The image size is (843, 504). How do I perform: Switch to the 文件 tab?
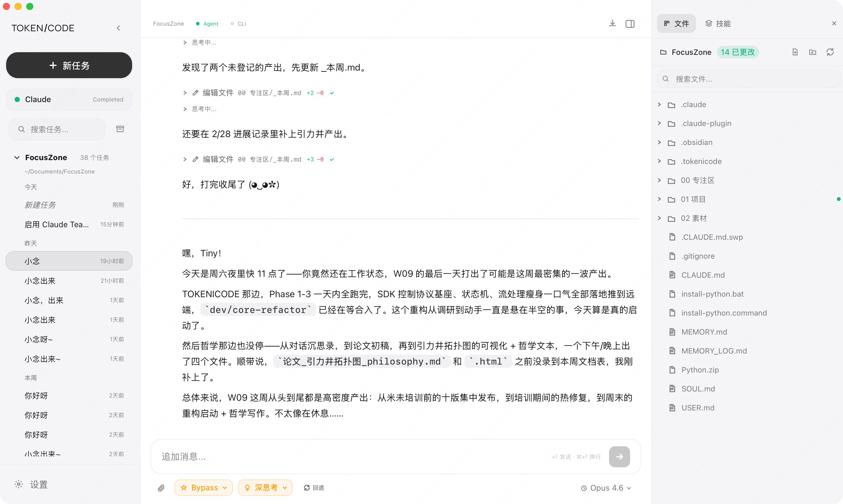(676, 23)
